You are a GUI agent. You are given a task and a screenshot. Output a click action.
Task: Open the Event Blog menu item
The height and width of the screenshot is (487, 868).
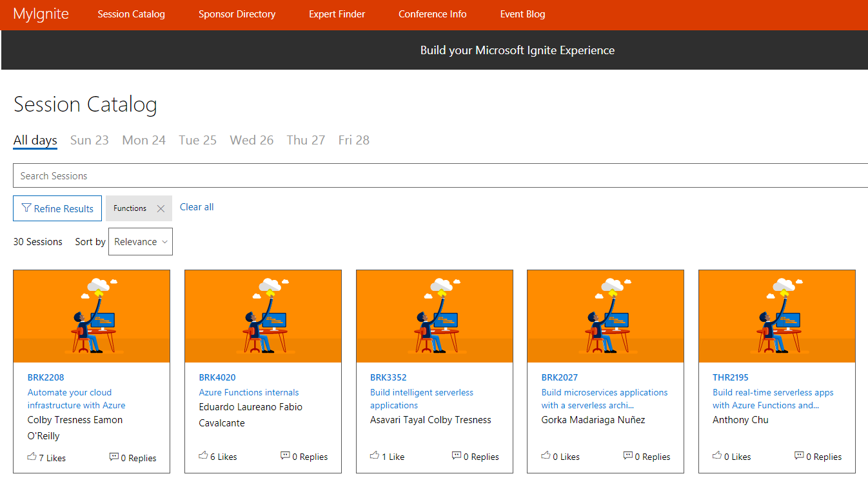(522, 14)
